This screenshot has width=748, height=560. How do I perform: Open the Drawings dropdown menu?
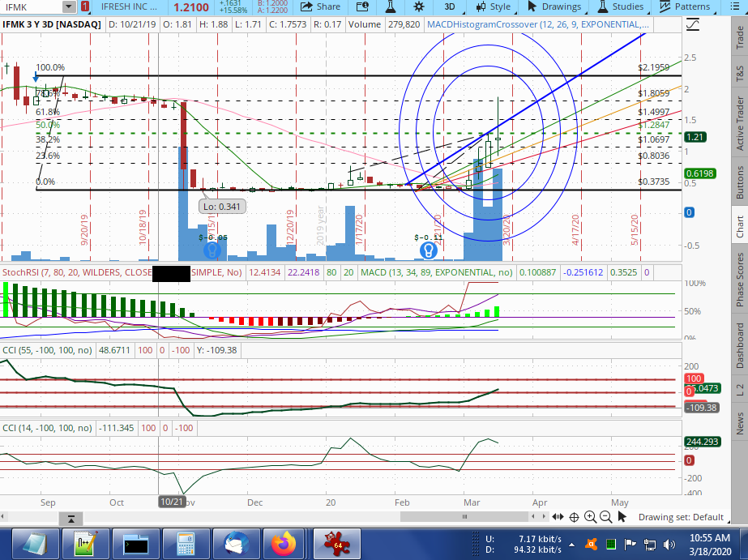(555, 6)
